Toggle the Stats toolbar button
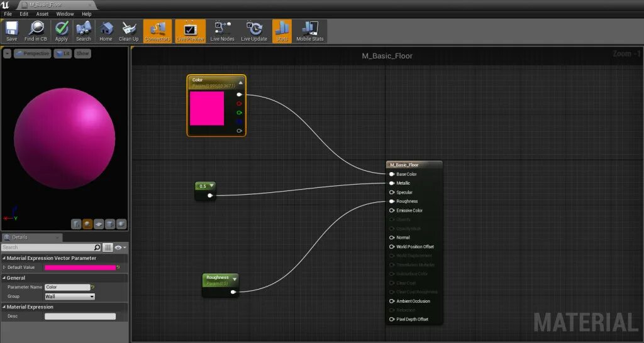 (x=282, y=31)
